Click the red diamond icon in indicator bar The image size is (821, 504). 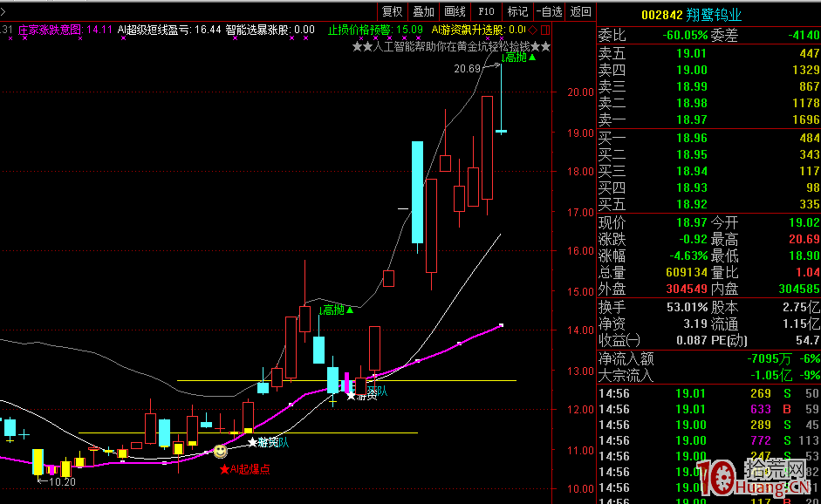[x=532, y=30]
